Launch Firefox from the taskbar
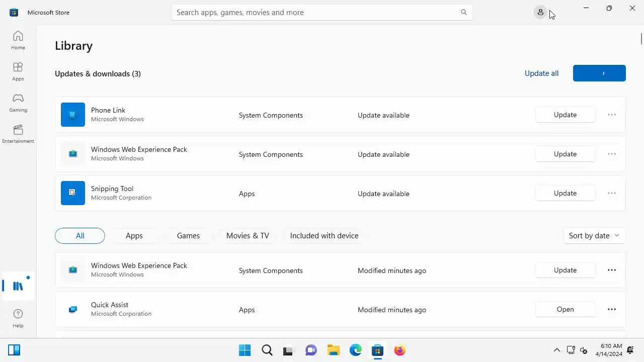Viewport: 644px width, 362px height. tap(400, 350)
